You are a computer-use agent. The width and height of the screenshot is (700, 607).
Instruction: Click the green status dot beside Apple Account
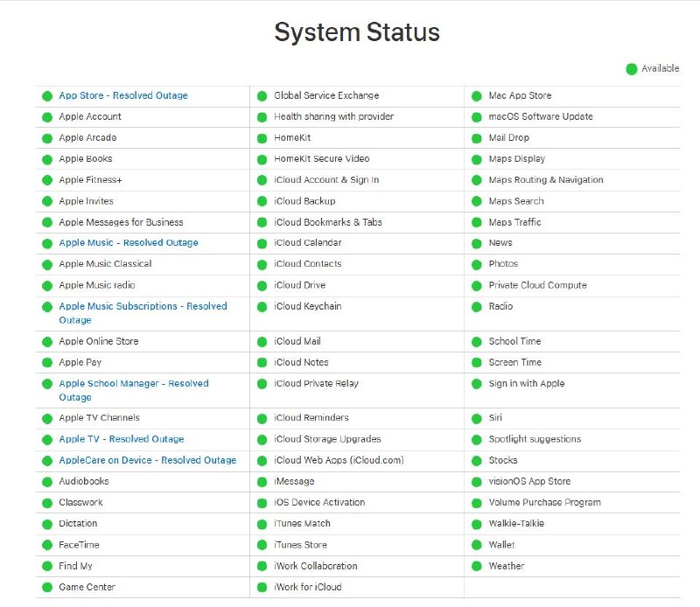click(47, 117)
